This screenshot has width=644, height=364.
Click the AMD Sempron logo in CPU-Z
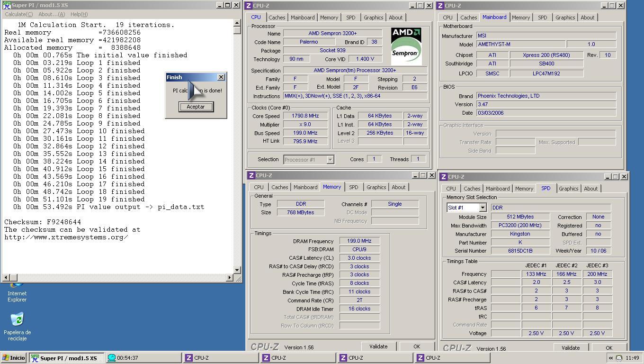pyautogui.click(x=406, y=46)
